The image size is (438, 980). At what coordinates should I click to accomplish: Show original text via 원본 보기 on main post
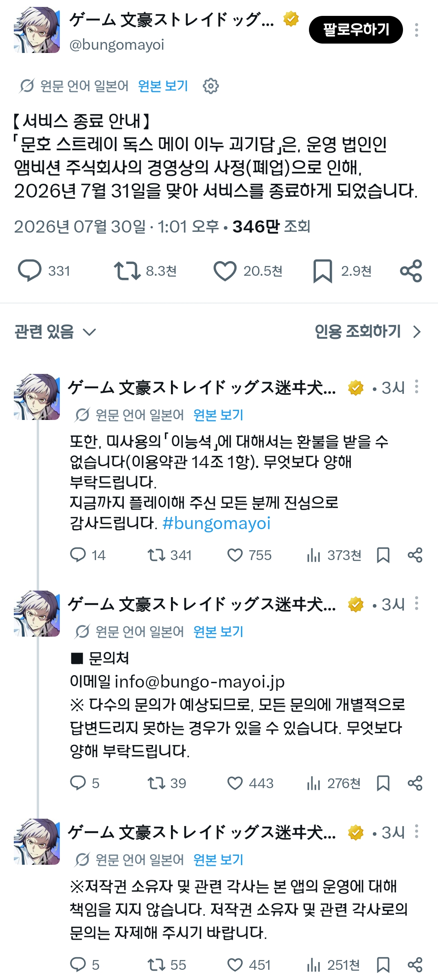pos(163,86)
